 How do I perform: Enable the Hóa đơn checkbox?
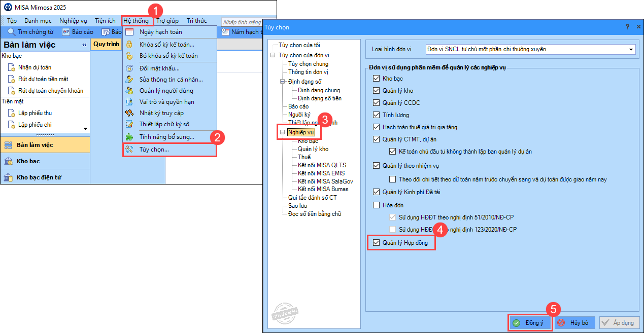(x=376, y=205)
